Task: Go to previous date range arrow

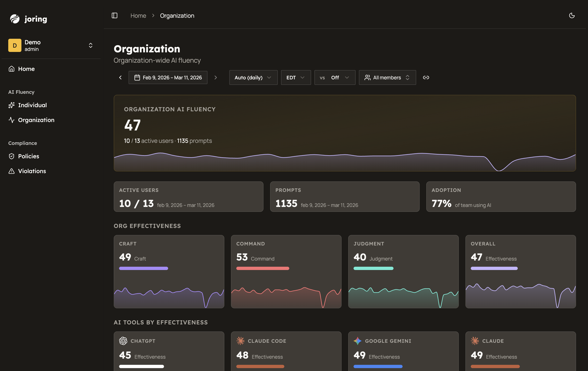Action: (x=120, y=77)
